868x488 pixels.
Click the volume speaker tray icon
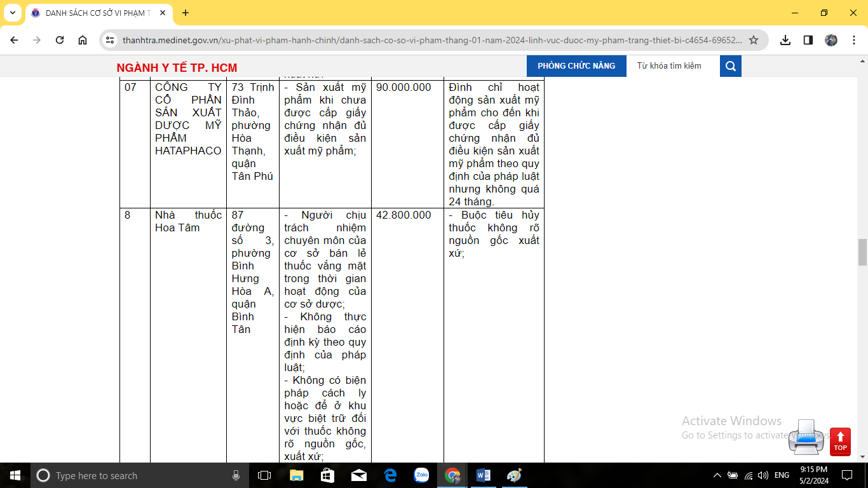(763, 475)
